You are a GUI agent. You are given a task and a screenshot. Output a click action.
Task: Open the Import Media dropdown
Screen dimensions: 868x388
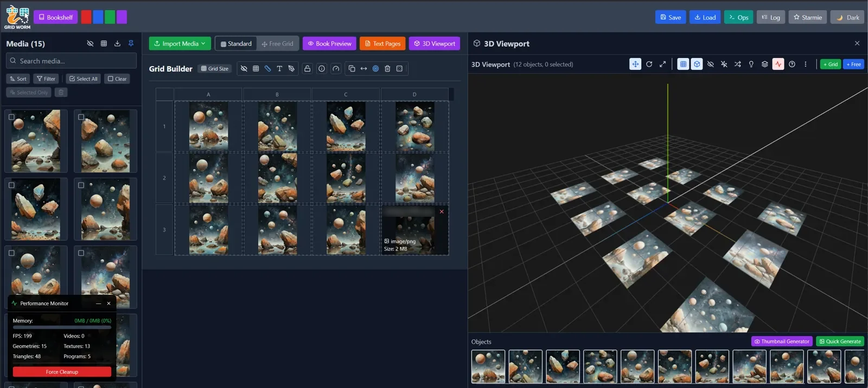(180, 43)
